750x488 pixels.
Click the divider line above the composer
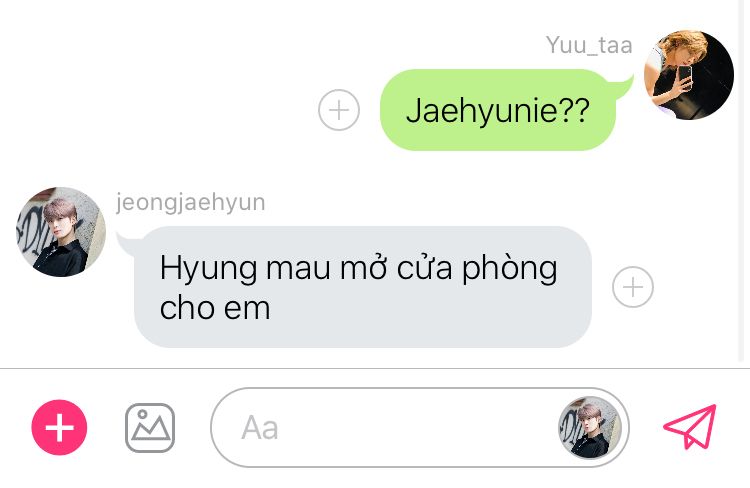pyautogui.click(x=375, y=368)
